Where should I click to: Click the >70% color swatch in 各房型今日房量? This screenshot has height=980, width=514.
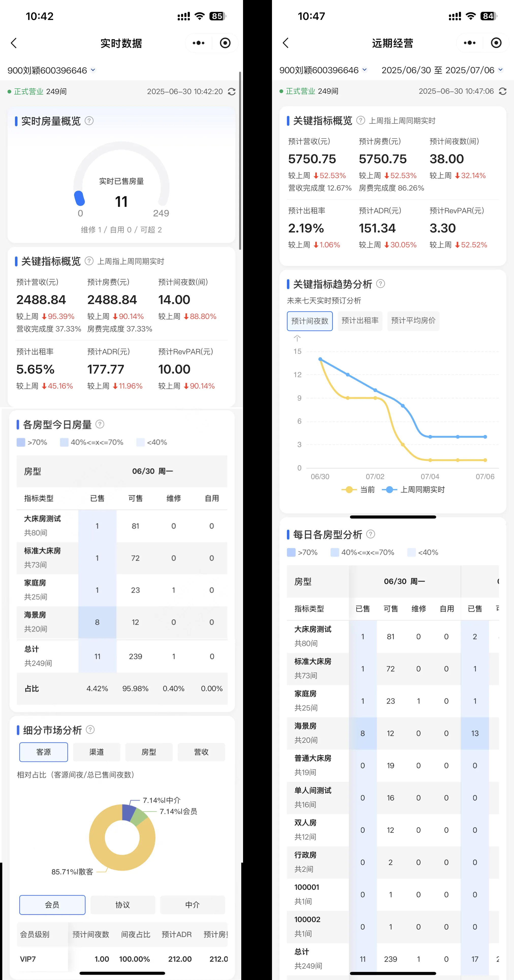click(21, 442)
